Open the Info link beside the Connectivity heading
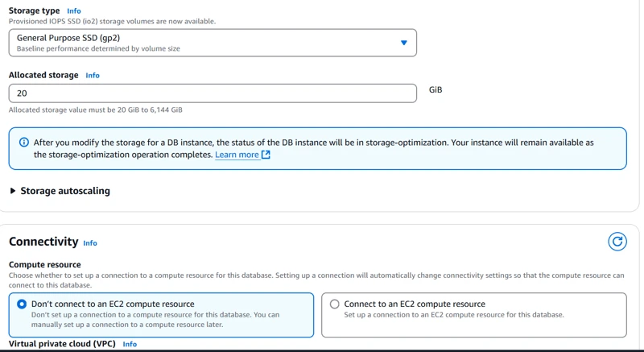The image size is (644, 352). point(90,242)
